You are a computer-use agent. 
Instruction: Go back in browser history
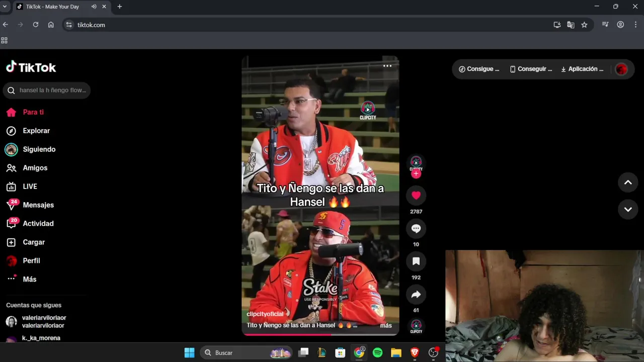pos(6,25)
